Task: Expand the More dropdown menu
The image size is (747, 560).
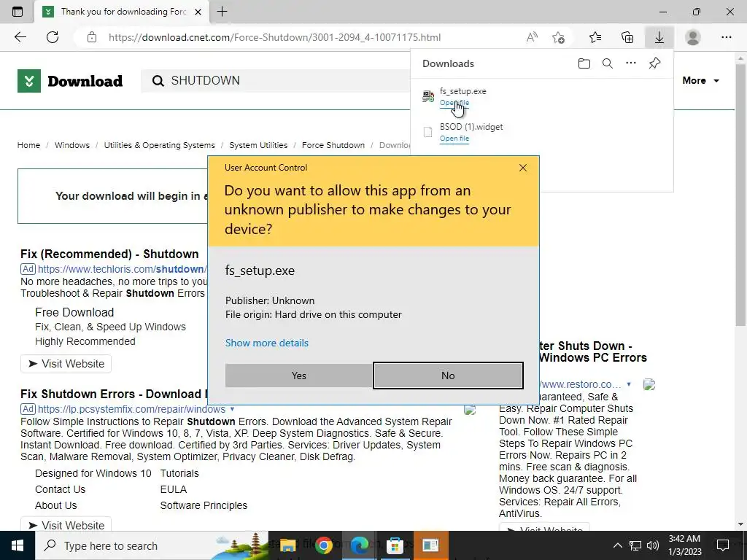Action: [x=700, y=80]
